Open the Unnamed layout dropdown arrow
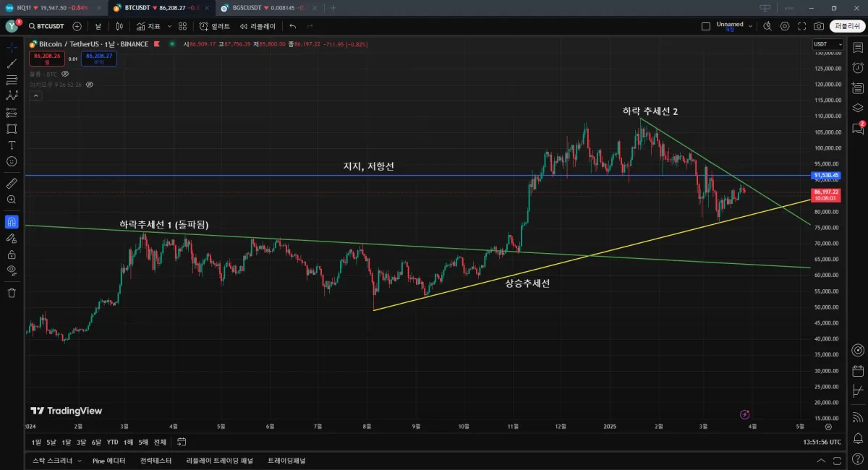This screenshot has height=470, width=868. [x=750, y=26]
